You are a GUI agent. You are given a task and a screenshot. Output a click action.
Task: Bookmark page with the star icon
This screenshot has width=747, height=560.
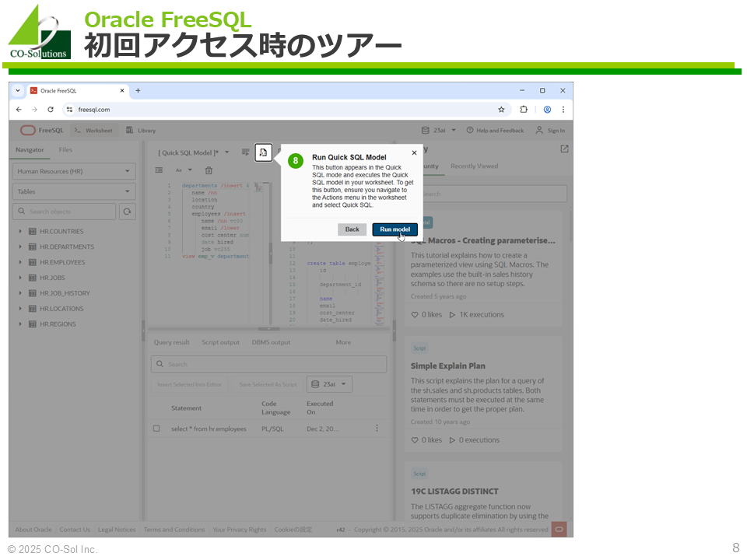[x=501, y=110]
